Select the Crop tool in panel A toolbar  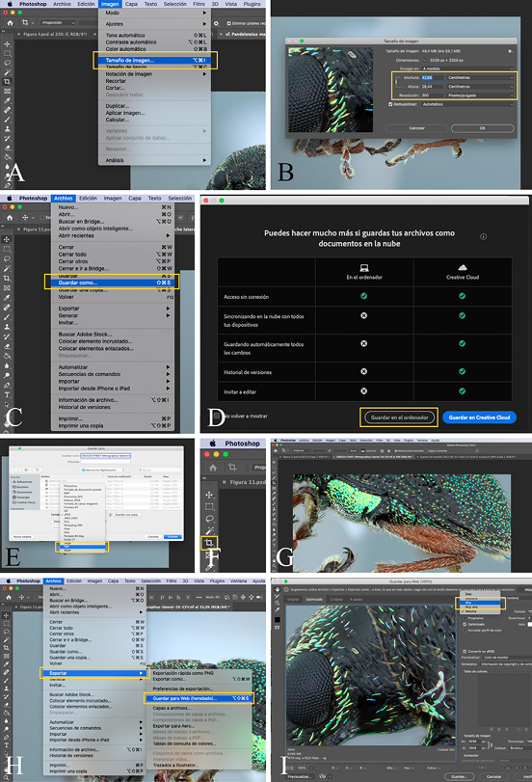8,81
